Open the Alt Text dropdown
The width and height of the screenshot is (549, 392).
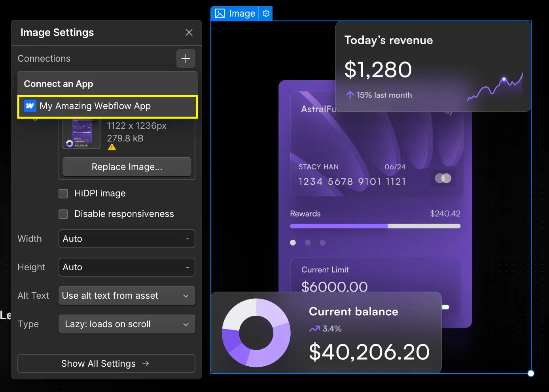pos(127,296)
